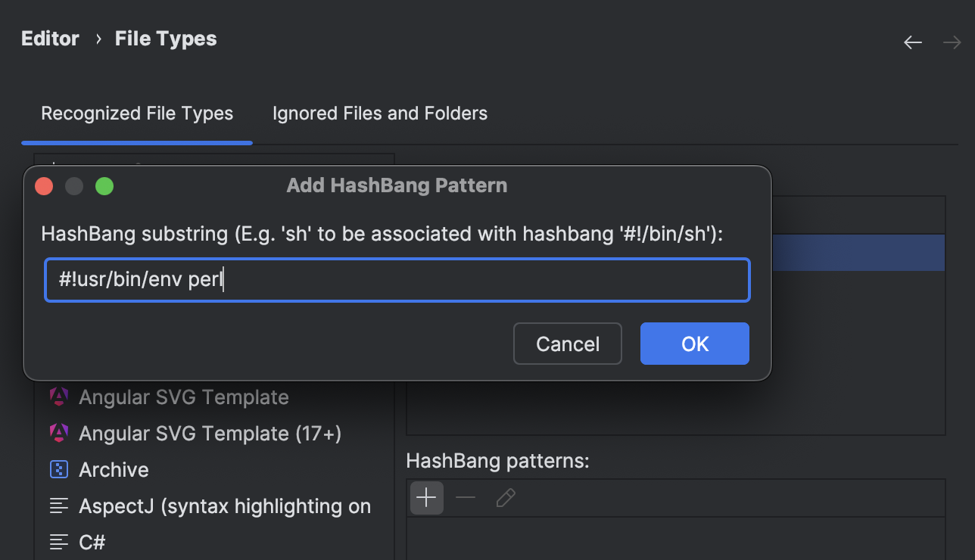Click the Archive file type icon

(x=59, y=469)
